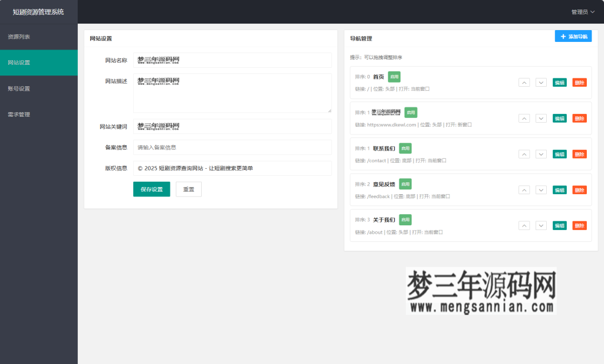This screenshot has width=604, height=364.
Task: Delete the 联系我们 navigation item
Action: click(579, 154)
